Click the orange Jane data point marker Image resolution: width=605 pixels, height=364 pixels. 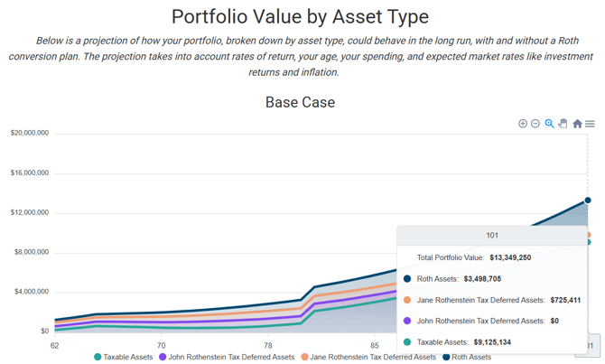tap(588, 235)
